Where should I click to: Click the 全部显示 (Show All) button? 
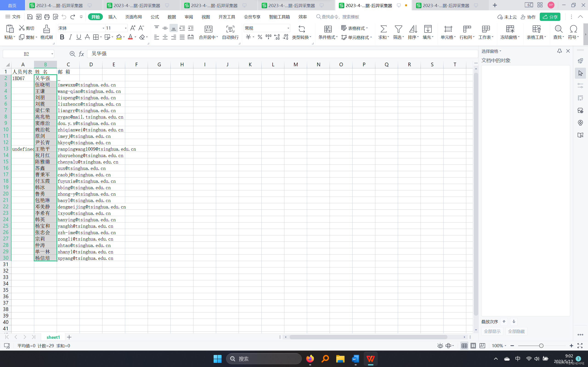point(492,331)
